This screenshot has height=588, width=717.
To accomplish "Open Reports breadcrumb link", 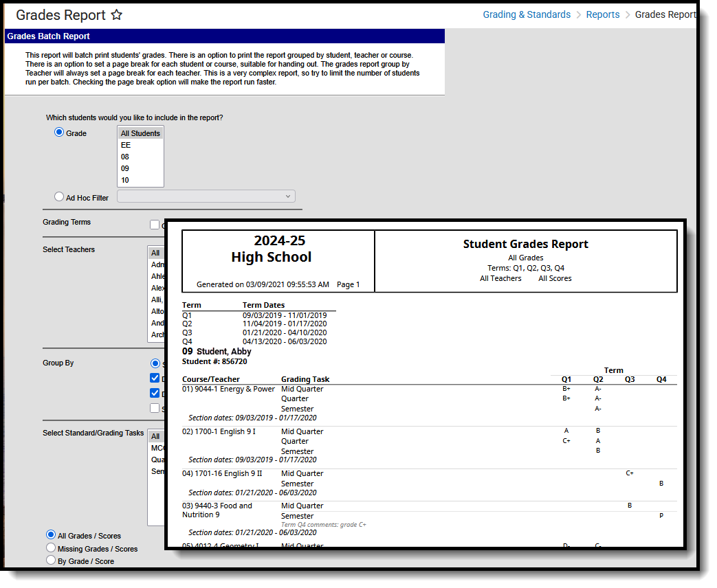I will click(602, 14).
